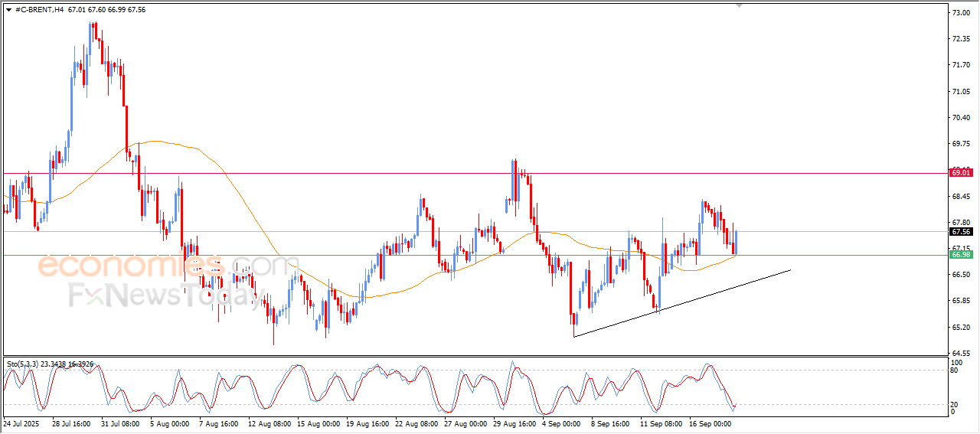
Task: Click the 11 Sep 08:00 time label
Action: tap(661, 423)
